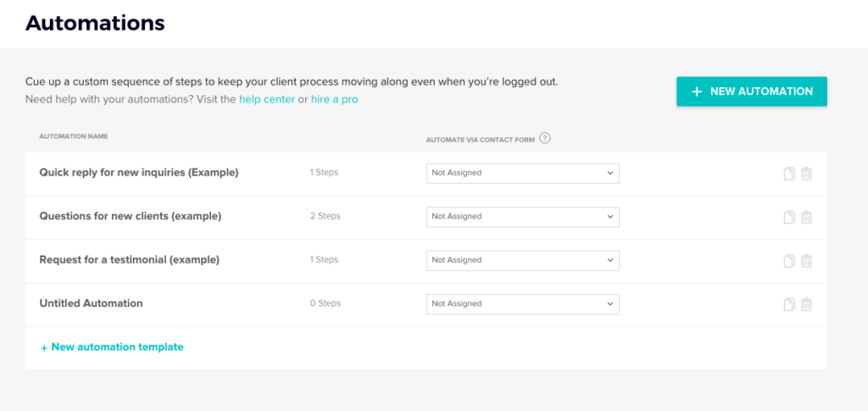Delete the Quick reply for new inquiries automation

pos(806,174)
